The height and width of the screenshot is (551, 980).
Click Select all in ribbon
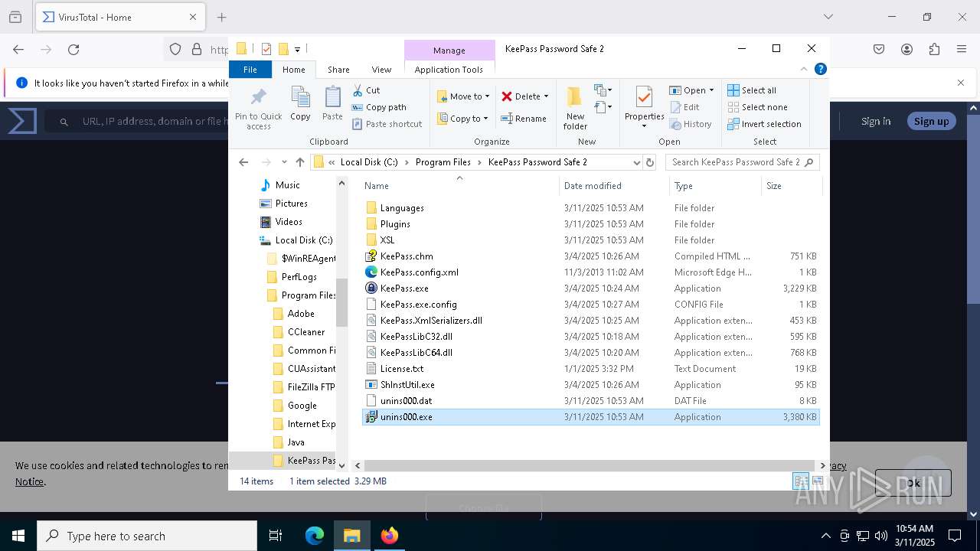(x=752, y=90)
